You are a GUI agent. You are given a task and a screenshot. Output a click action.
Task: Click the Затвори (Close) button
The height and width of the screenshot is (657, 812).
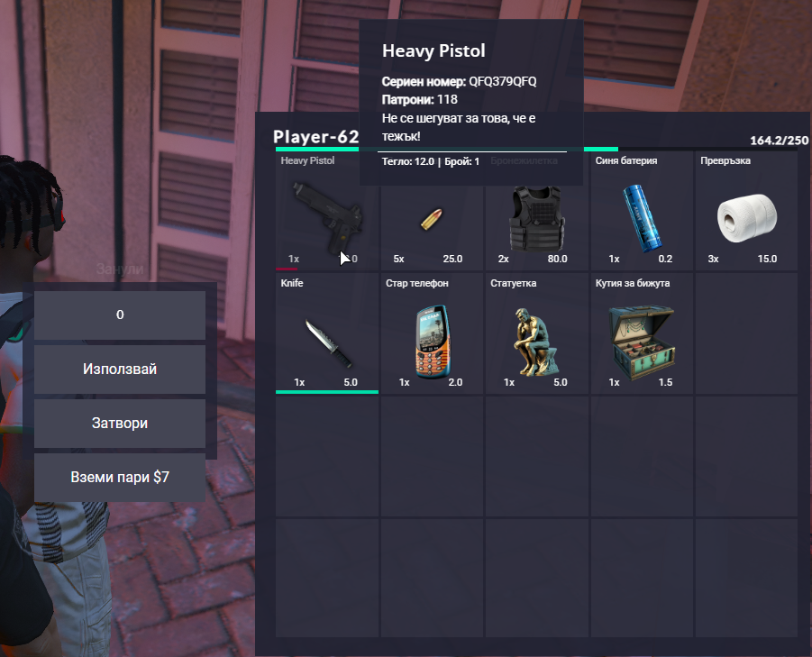click(120, 424)
